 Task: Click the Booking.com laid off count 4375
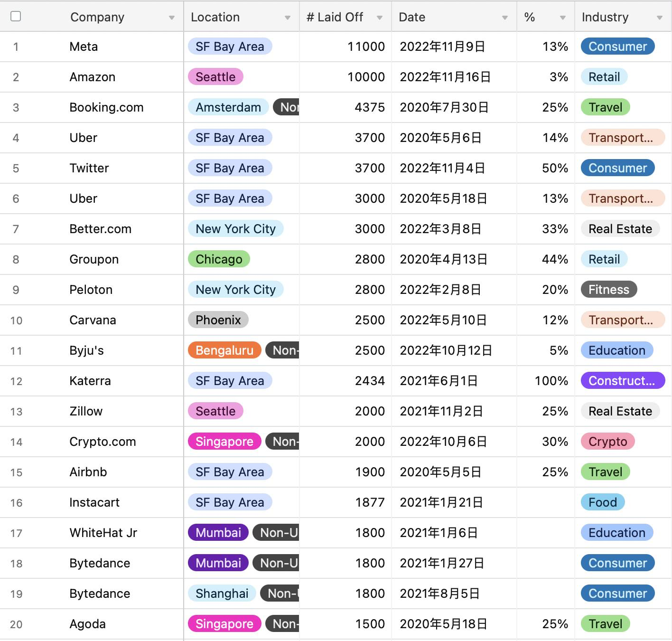[369, 107]
